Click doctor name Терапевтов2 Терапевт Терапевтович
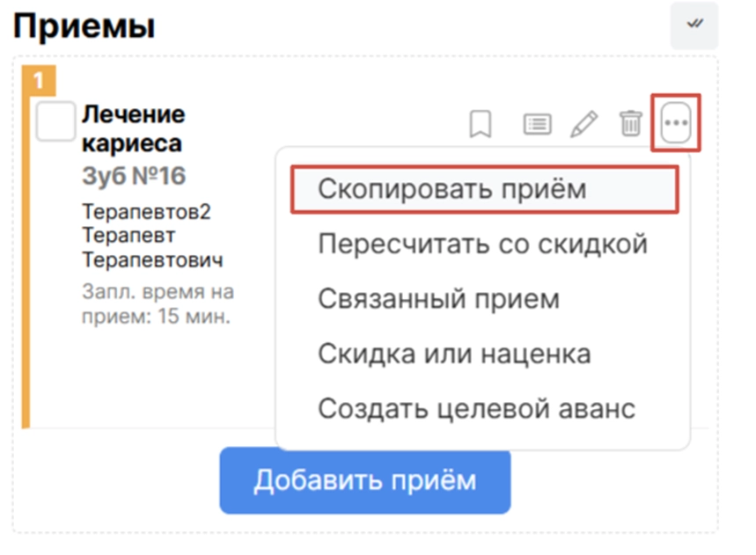 152,236
